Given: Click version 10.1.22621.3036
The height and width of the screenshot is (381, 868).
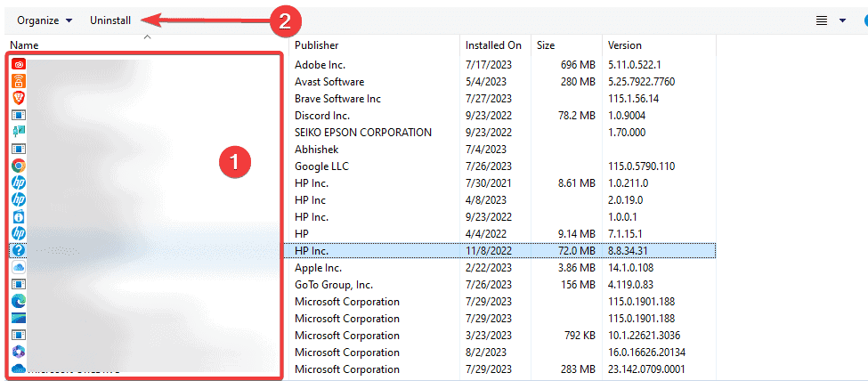Looking at the screenshot, I should tap(644, 335).
